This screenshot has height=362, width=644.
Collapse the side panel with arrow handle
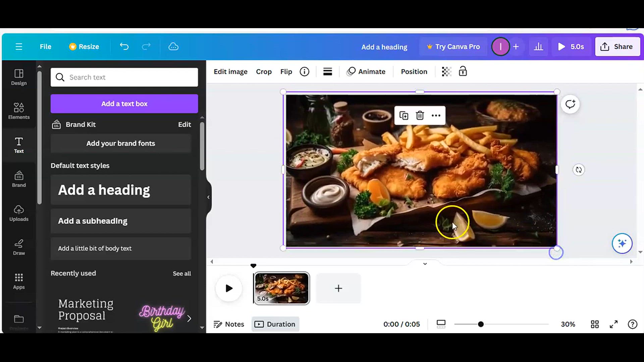208,197
